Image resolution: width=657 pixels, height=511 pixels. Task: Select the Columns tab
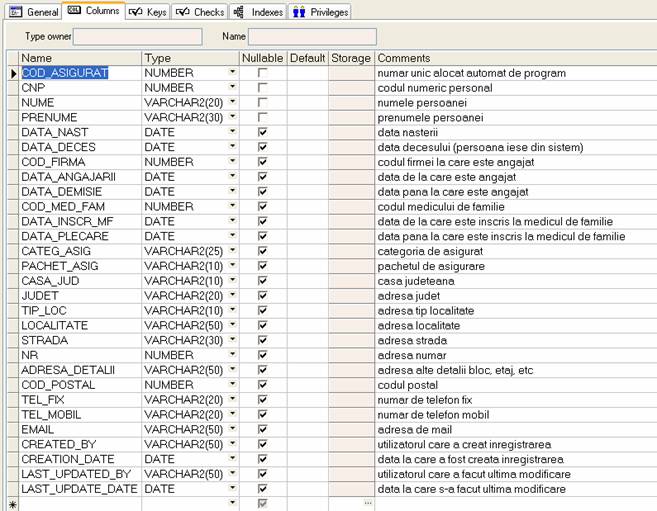(94, 12)
